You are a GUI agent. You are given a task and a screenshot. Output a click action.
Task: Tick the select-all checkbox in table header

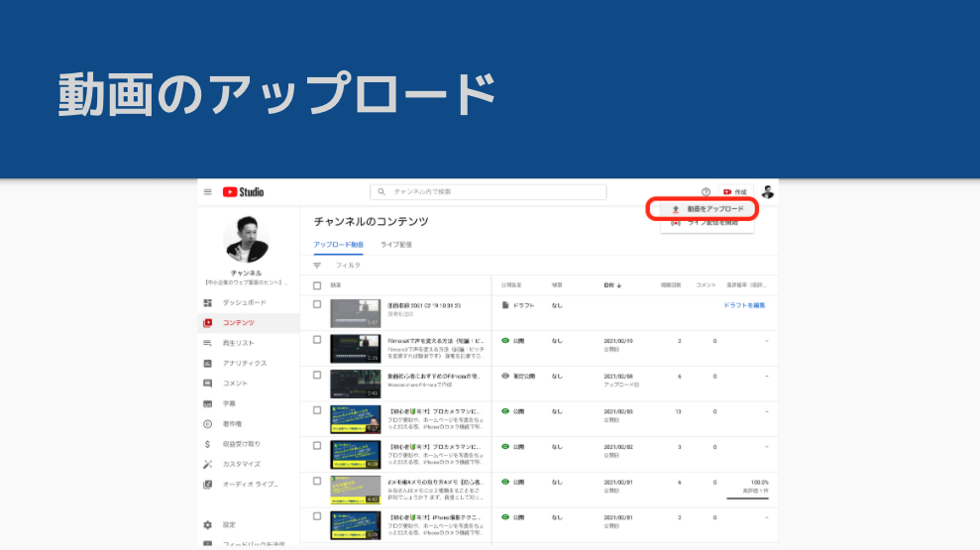click(317, 285)
